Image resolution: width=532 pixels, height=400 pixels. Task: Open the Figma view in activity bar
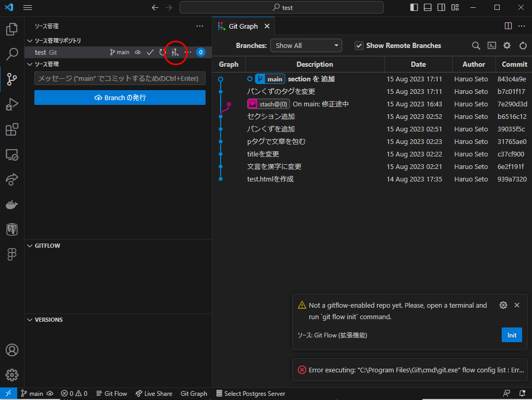coord(12,254)
